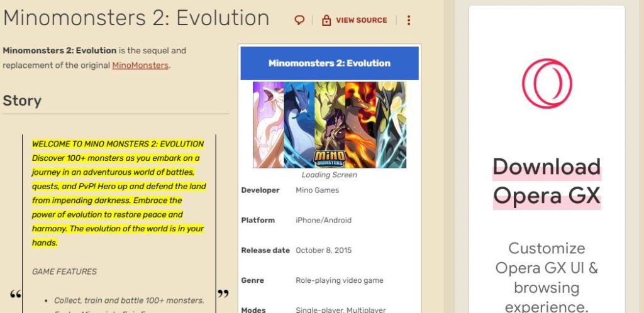Open the three-dot more actions menu
644x313 pixels.
pos(409,20)
